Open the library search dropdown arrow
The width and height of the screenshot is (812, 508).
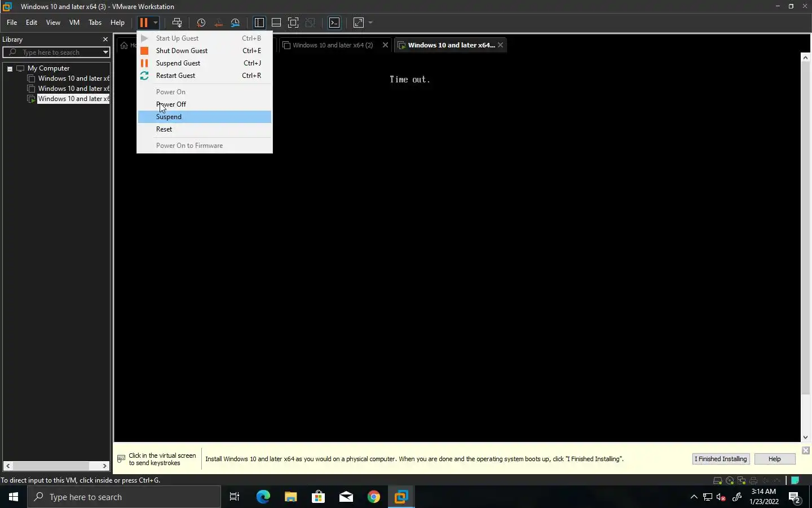point(105,52)
